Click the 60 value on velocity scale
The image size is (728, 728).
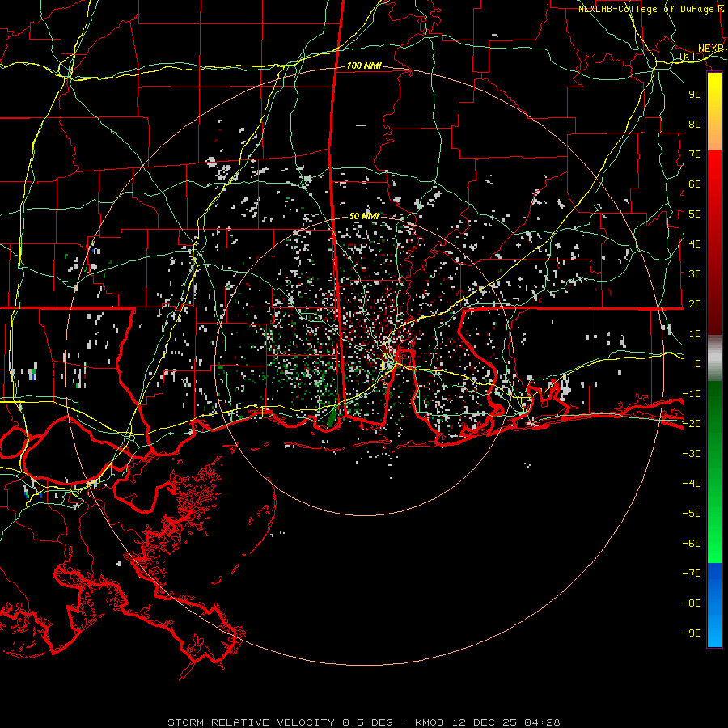[695, 184]
